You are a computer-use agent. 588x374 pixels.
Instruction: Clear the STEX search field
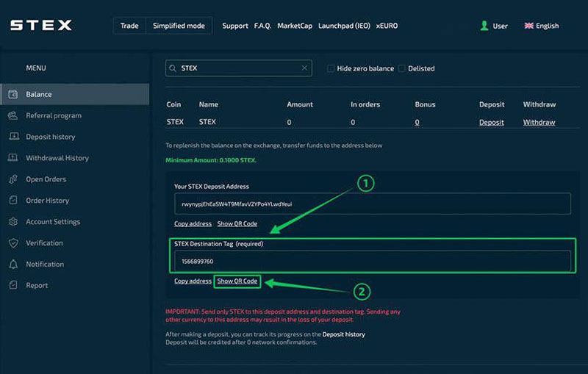(304, 68)
